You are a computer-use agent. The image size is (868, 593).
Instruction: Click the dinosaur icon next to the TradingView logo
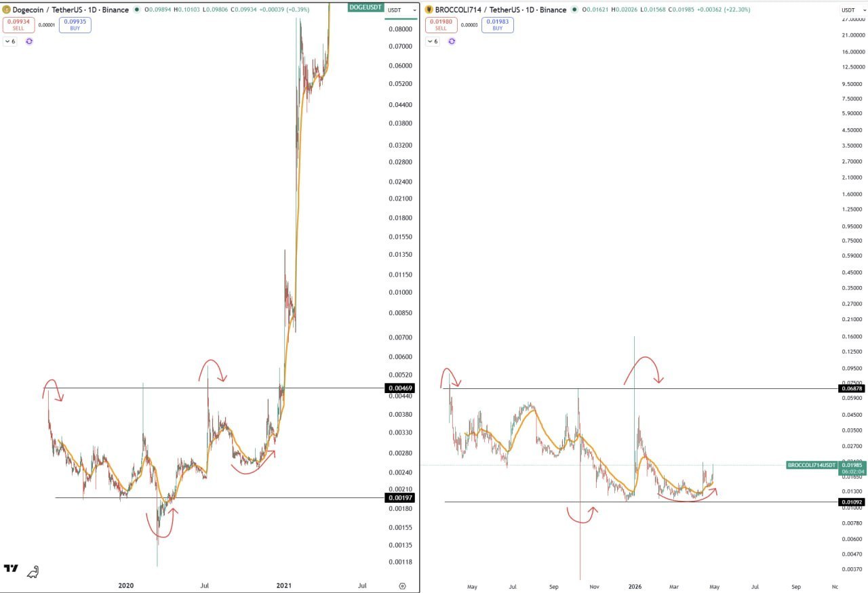pyautogui.click(x=33, y=573)
